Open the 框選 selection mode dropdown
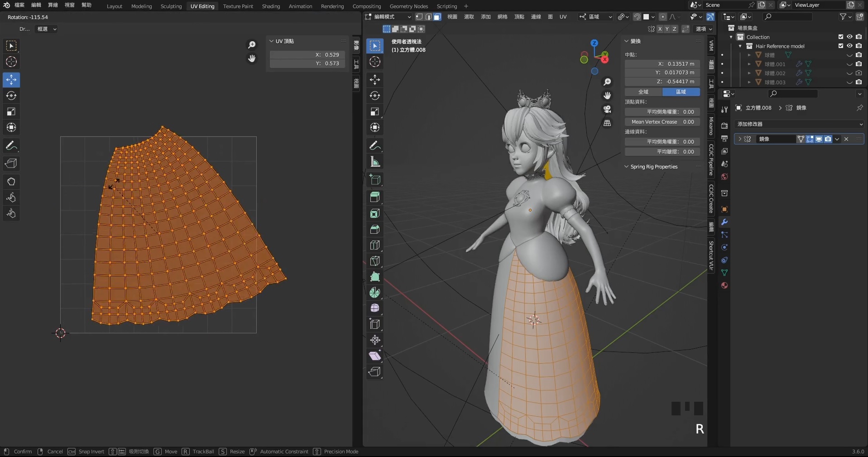The image size is (868, 457). [x=47, y=29]
